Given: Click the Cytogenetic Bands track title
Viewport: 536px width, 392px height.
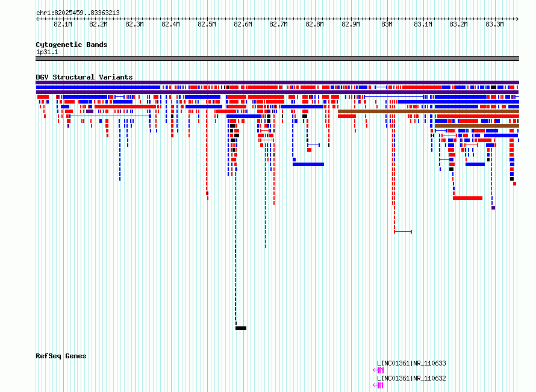Looking at the screenshot, I should [x=72, y=45].
